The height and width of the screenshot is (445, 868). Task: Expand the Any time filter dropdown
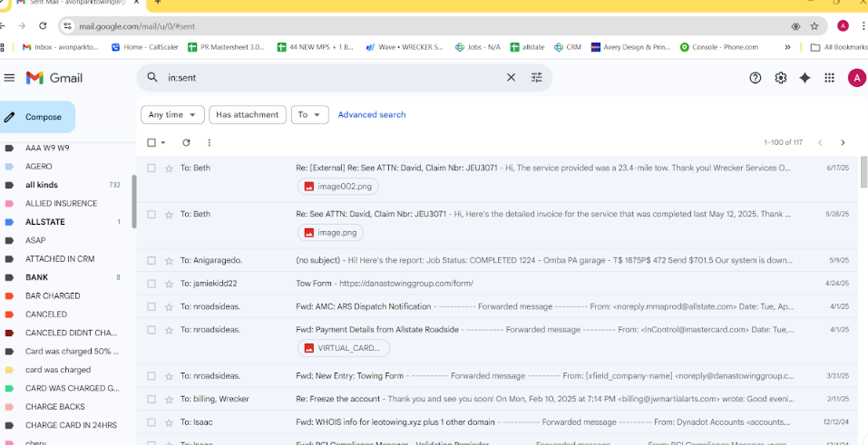click(171, 115)
